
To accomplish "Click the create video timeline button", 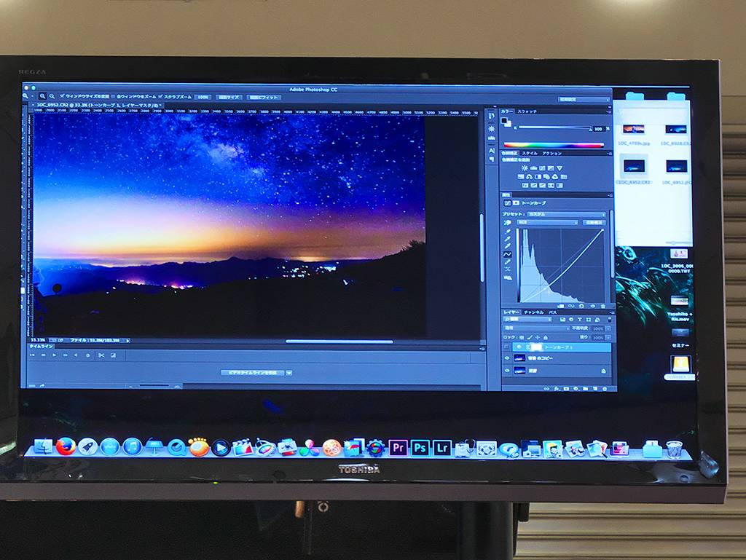I will pyautogui.click(x=253, y=373).
